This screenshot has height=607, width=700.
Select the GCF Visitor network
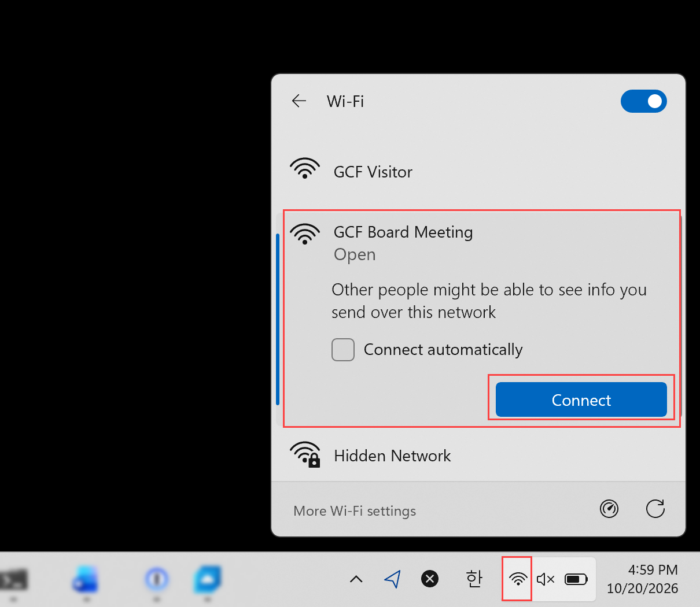click(x=478, y=172)
